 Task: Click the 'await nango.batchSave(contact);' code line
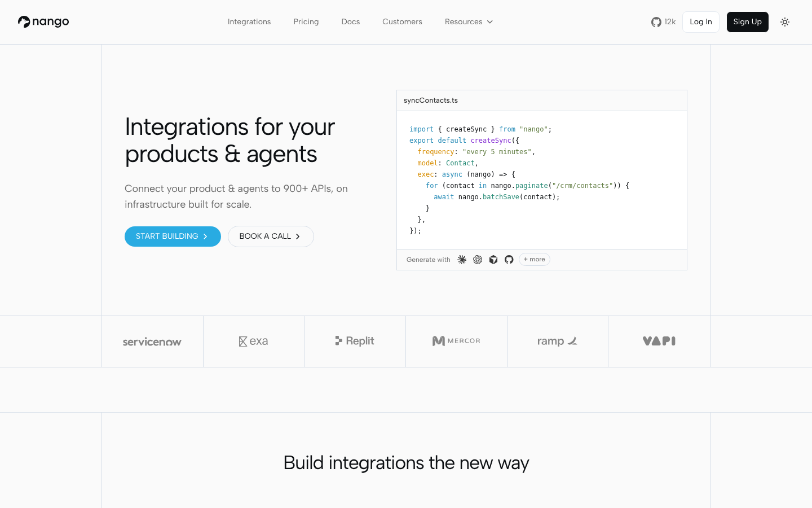click(497, 197)
